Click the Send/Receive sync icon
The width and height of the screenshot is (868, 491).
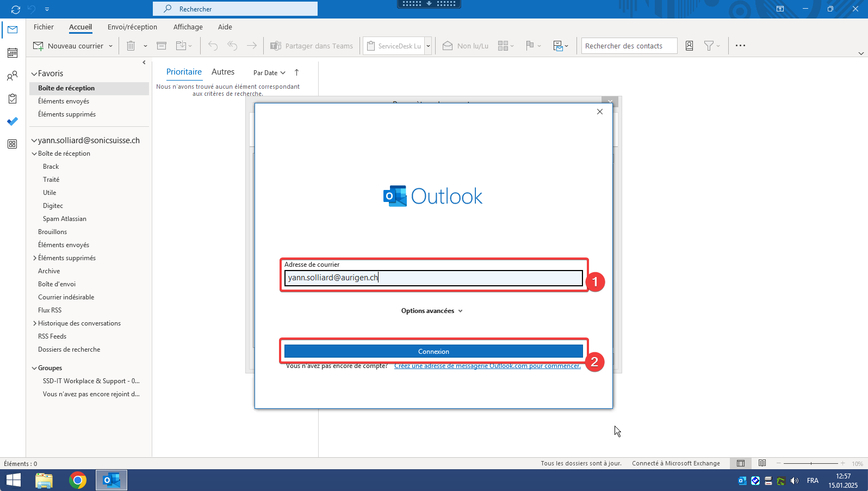coord(15,9)
